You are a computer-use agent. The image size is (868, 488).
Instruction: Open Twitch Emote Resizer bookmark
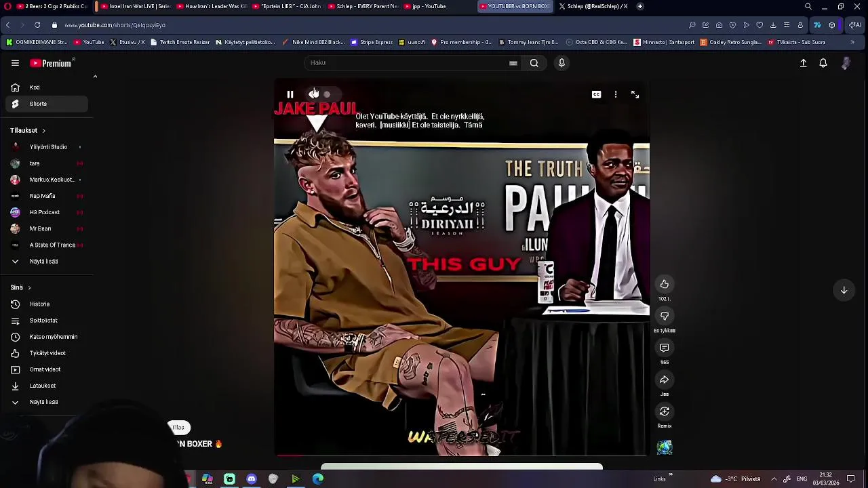180,42
